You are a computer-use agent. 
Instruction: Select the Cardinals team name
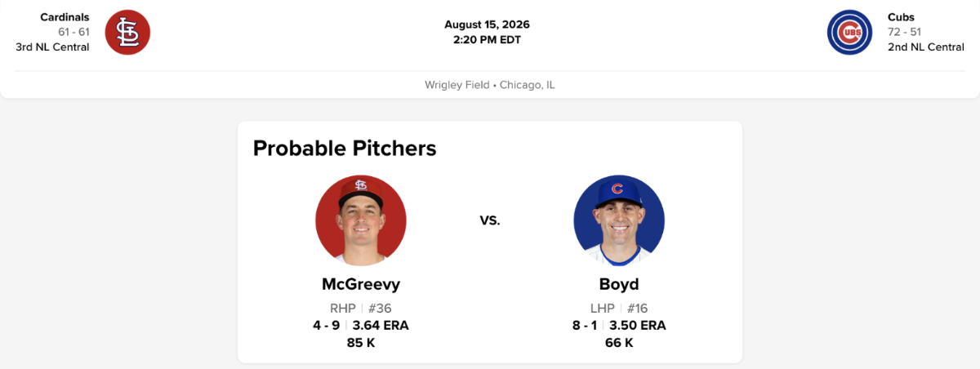[x=65, y=17]
